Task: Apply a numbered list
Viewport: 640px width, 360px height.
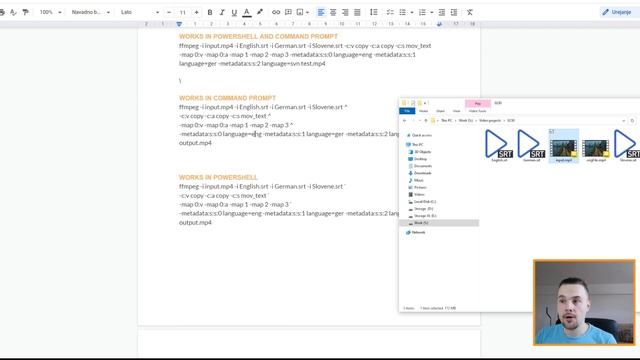Action: (x=422, y=12)
